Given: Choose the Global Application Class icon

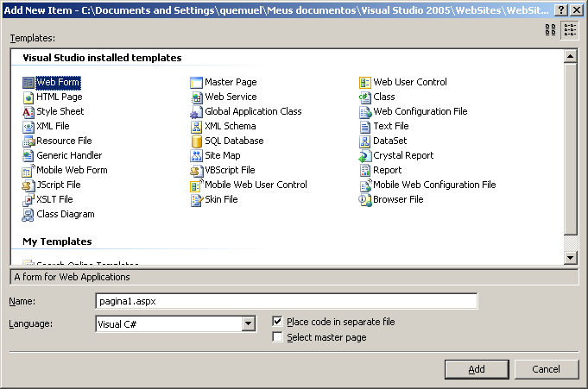Looking at the screenshot, I should [x=196, y=111].
